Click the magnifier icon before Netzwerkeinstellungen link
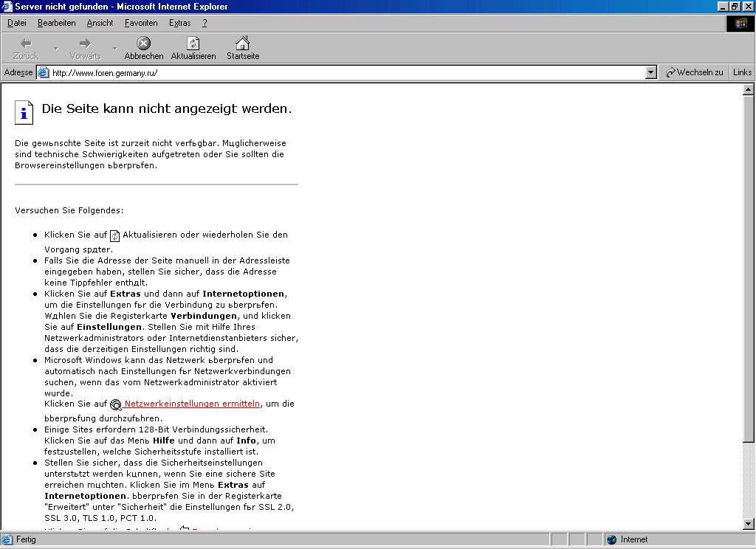Viewport: 756px width, 549px height. tap(115, 405)
